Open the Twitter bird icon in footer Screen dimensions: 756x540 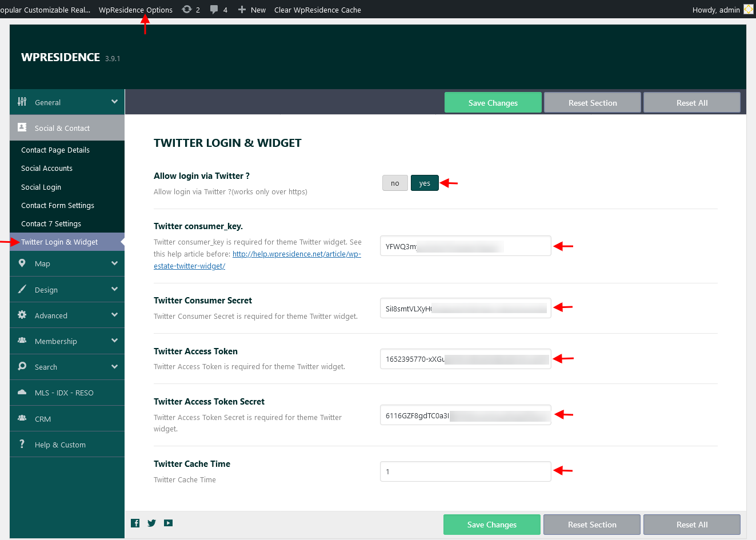151,523
